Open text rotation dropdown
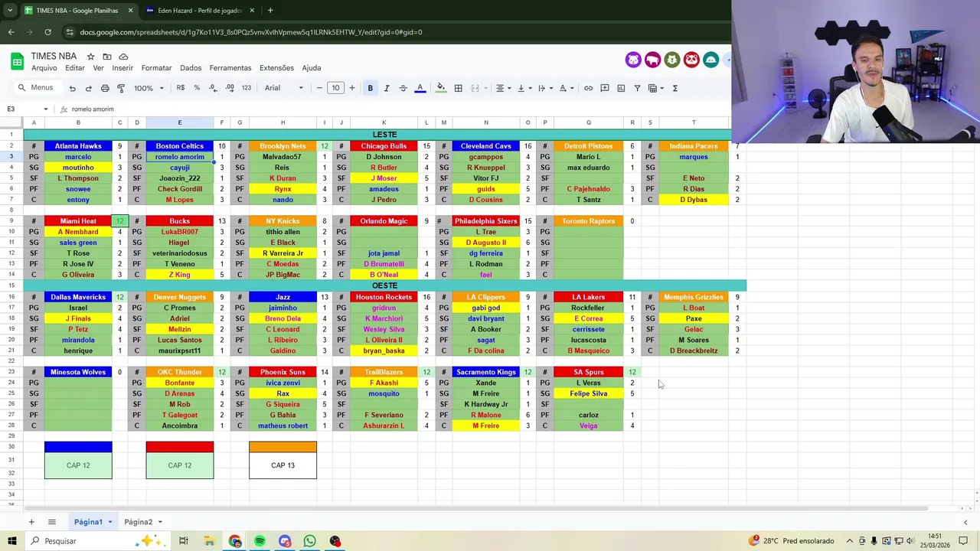 coord(567,88)
